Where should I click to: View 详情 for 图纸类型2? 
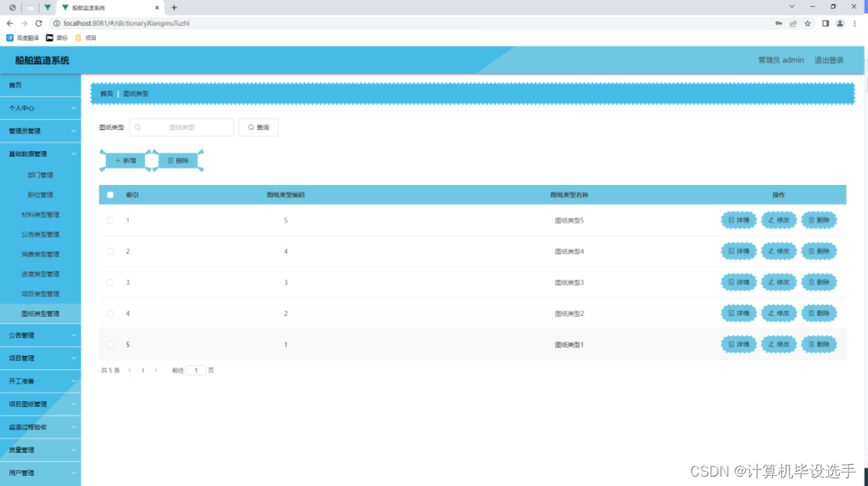(x=739, y=314)
